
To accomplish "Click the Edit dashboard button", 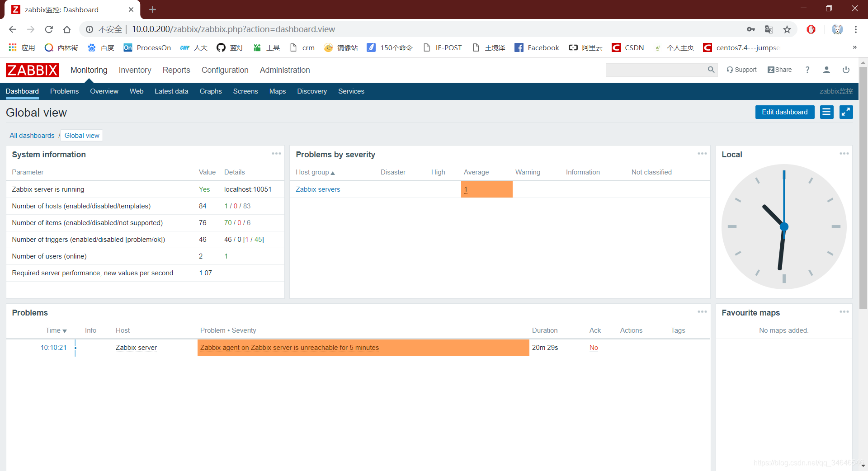I will (785, 112).
